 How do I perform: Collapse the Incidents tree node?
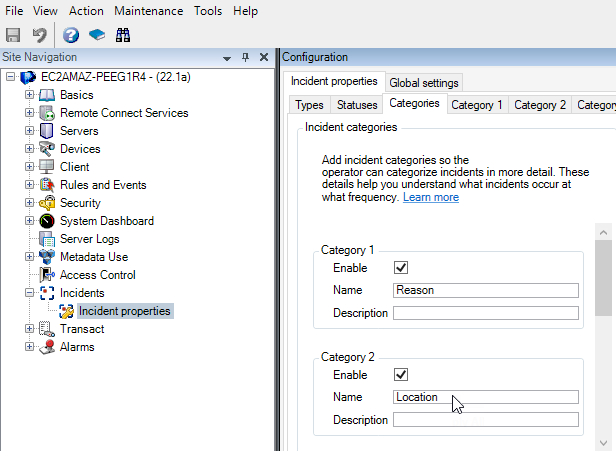pyautogui.click(x=30, y=293)
